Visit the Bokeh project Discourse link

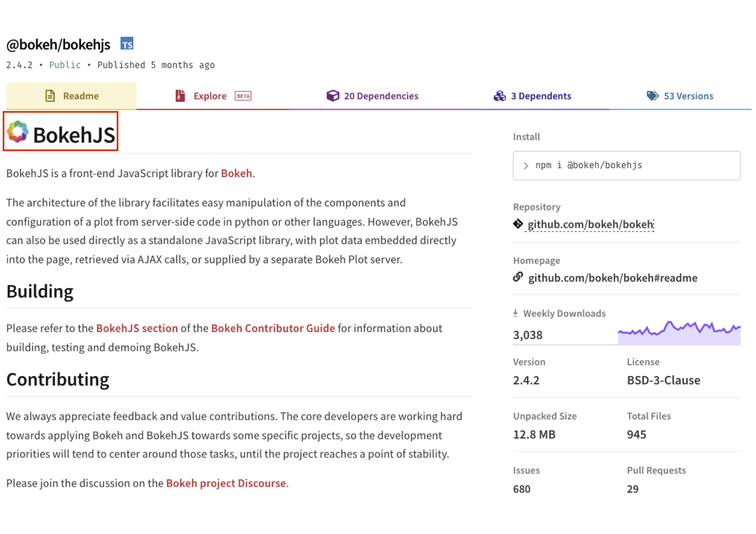(x=226, y=483)
